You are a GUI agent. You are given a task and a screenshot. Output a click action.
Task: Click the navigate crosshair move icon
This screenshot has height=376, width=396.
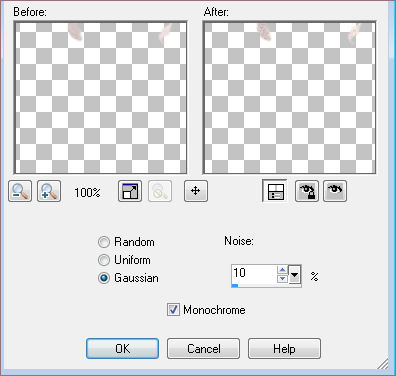tap(196, 191)
